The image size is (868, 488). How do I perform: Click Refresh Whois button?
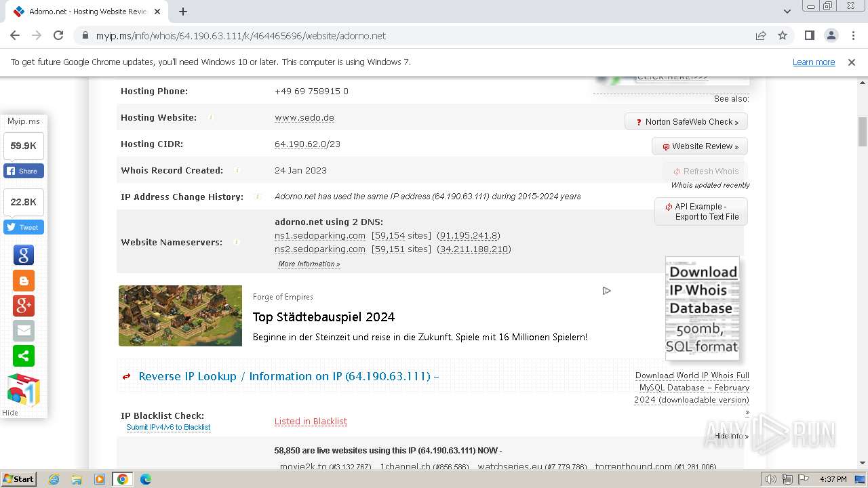coord(705,171)
